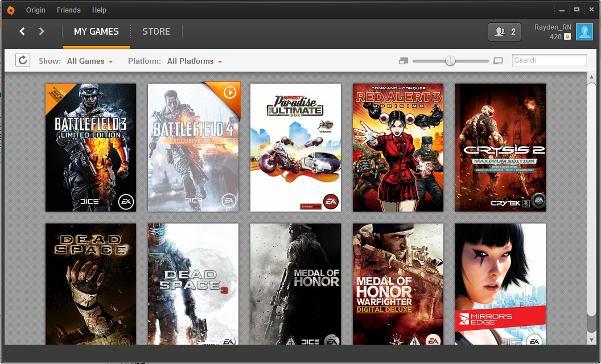Open the Origin menu
This screenshot has height=364, width=601.
pos(36,10)
